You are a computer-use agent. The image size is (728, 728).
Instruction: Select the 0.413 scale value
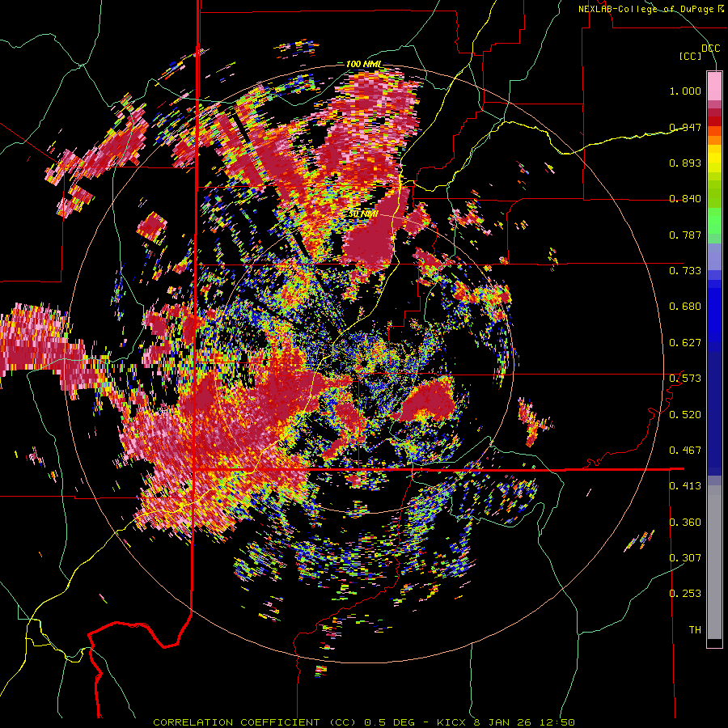pyautogui.click(x=685, y=486)
